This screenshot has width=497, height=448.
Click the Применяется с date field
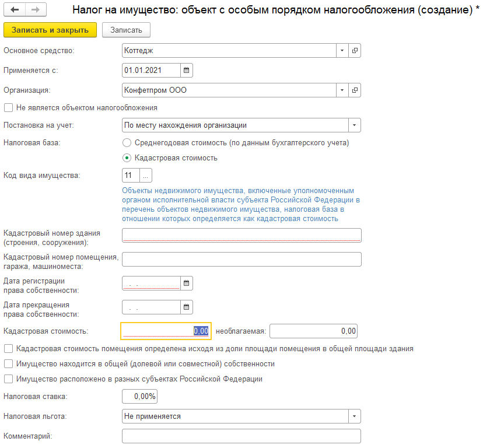pos(151,71)
